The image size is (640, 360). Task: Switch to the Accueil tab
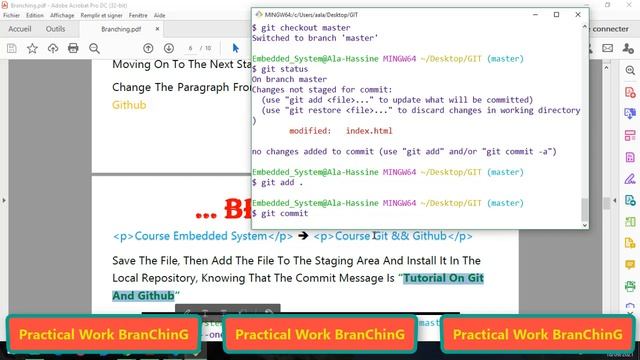(20, 29)
